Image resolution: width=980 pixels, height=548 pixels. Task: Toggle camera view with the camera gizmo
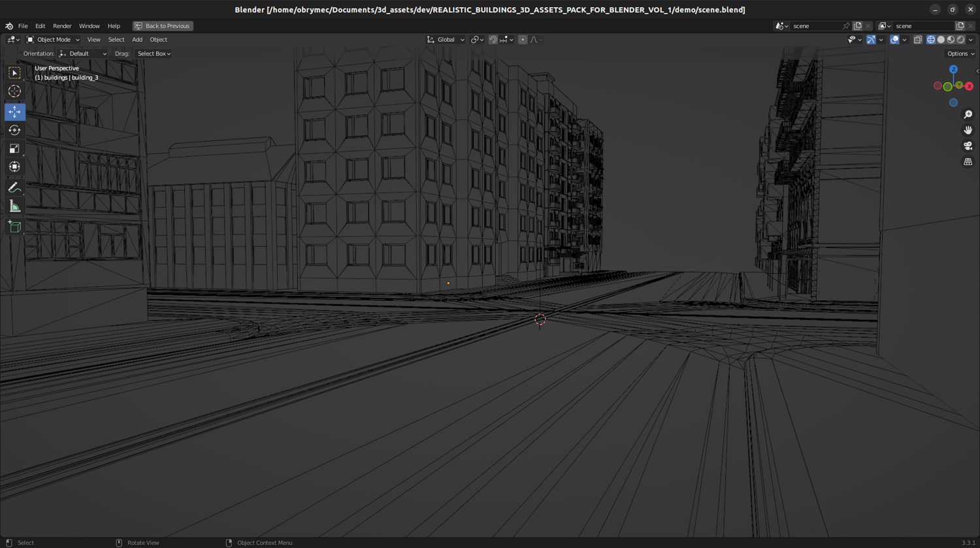point(968,146)
